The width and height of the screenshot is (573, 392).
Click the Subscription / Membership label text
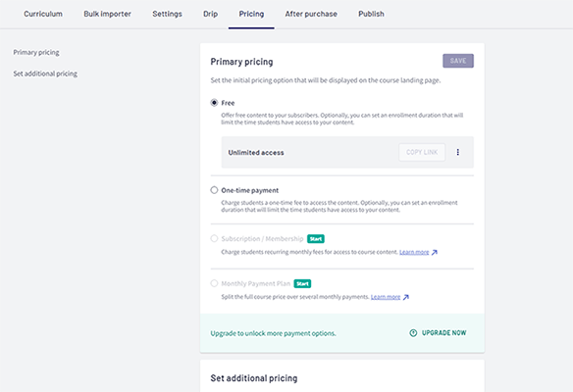pos(262,239)
